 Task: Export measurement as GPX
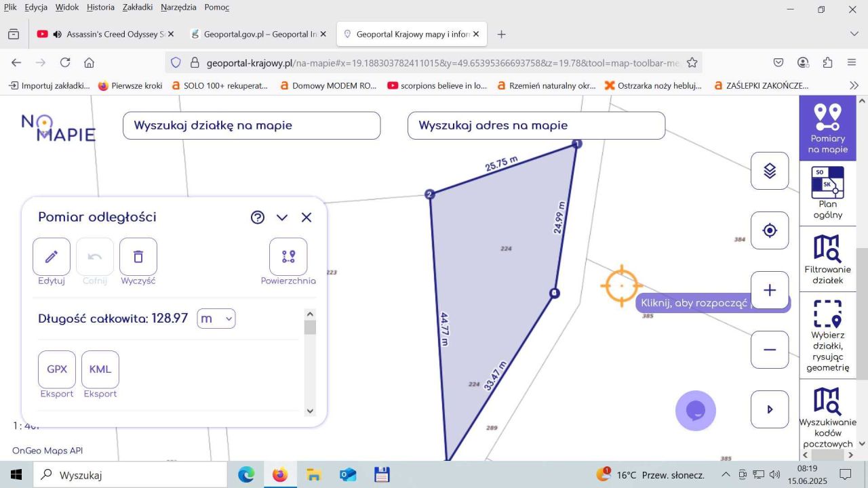click(x=57, y=369)
